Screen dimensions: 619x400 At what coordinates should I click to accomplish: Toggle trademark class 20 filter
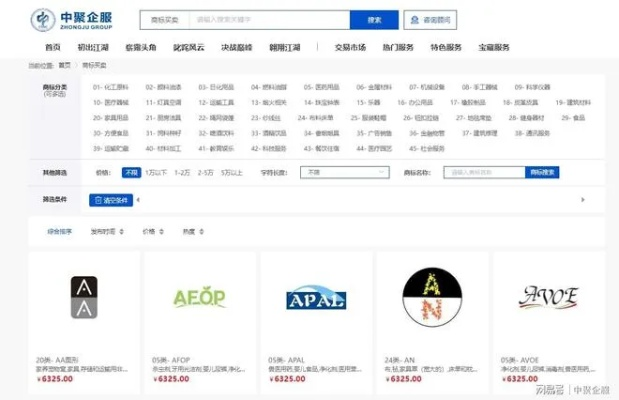click(x=111, y=118)
